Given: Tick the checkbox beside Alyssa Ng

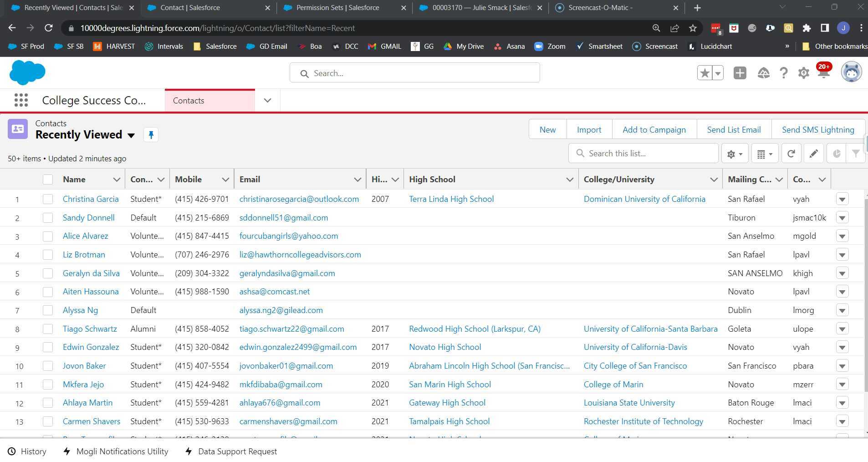Looking at the screenshot, I should 48,310.
